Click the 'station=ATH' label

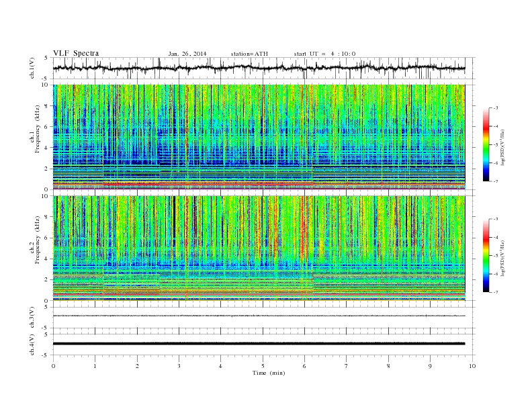(x=249, y=54)
